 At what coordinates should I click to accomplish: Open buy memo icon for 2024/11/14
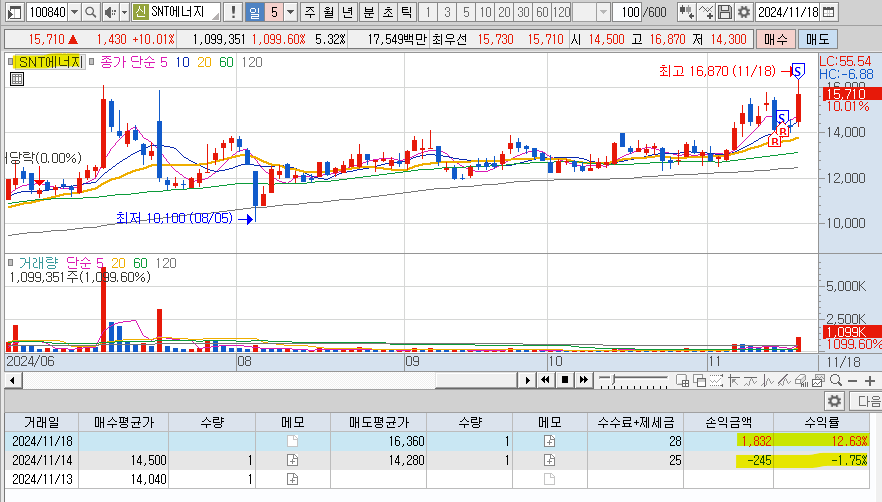tap(292, 460)
